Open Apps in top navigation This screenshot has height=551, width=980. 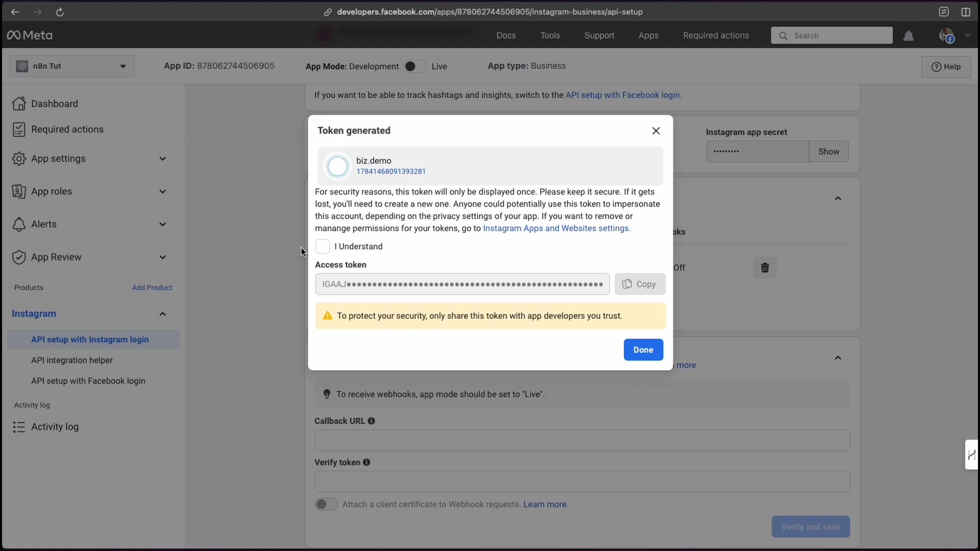pos(648,35)
